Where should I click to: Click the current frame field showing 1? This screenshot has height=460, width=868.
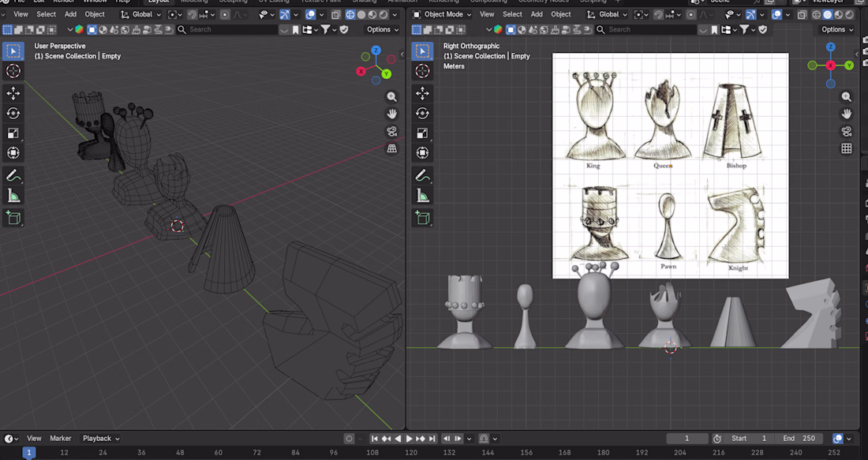click(687, 439)
